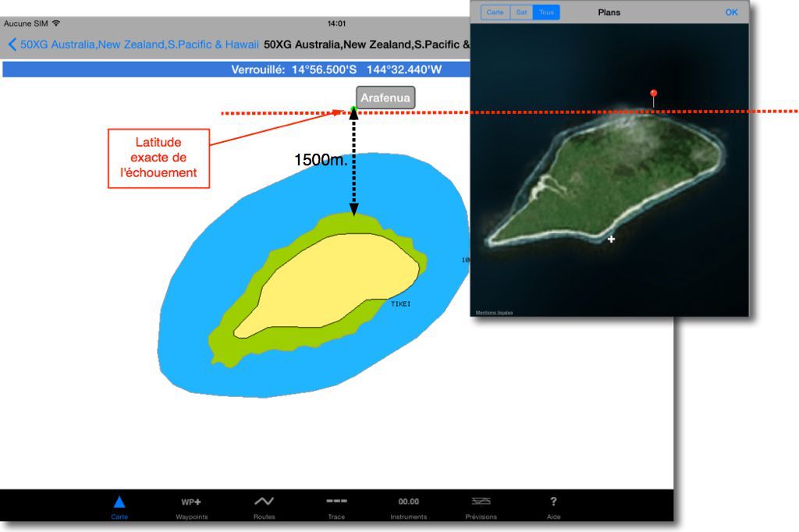Viewport: 799px width, 532px height.
Task: Go back to 50XG Australia chart list
Action: point(139,44)
